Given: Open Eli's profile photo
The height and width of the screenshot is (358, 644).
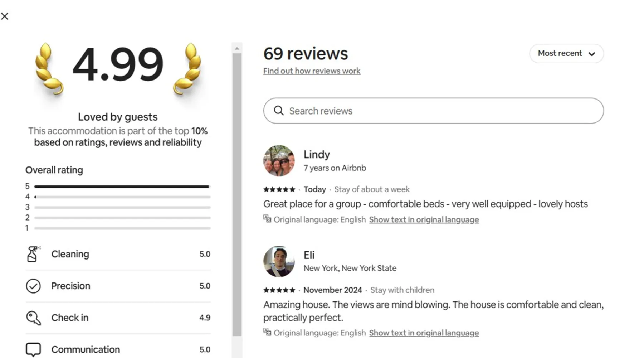Looking at the screenshot, I should click(x=279, y=261).
